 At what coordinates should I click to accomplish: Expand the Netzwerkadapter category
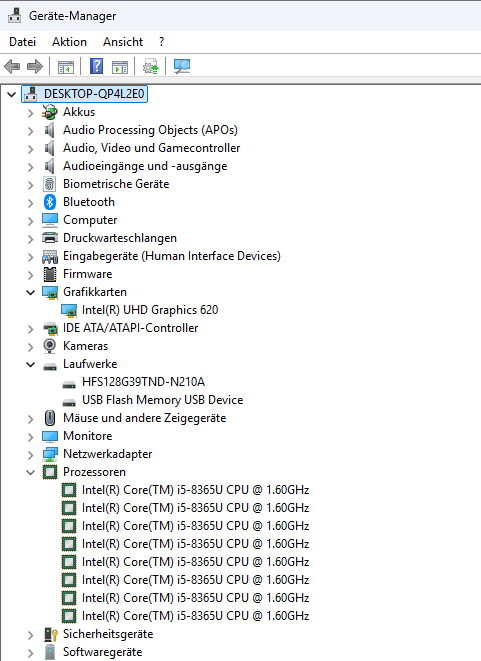[30, 454]
